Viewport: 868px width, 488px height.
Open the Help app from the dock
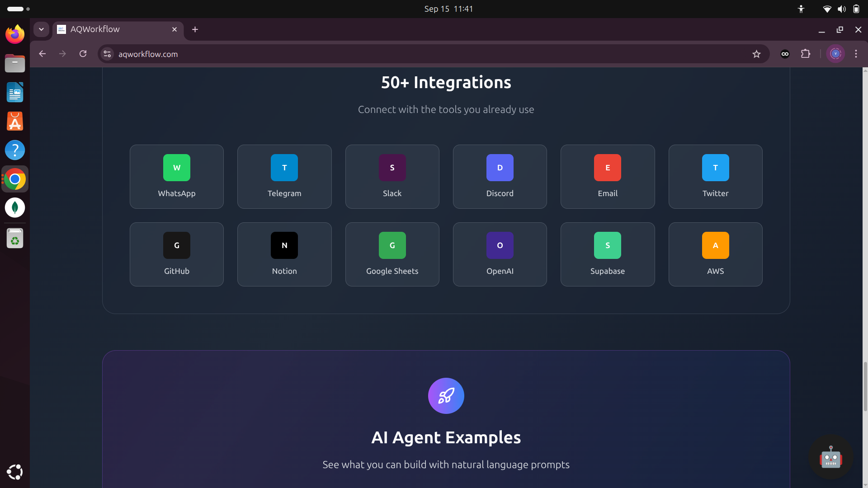[x=15, y=150]
